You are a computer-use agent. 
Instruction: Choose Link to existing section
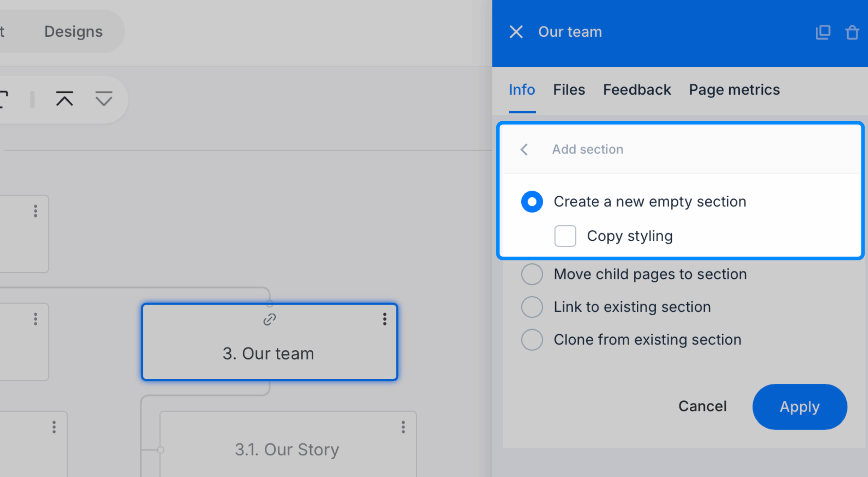point(532,307)
